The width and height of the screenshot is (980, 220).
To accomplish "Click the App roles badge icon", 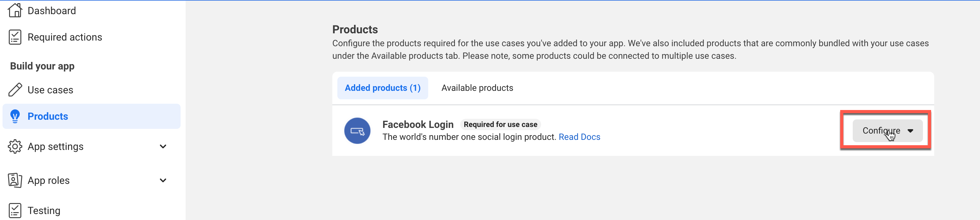I will coord(15,180).
